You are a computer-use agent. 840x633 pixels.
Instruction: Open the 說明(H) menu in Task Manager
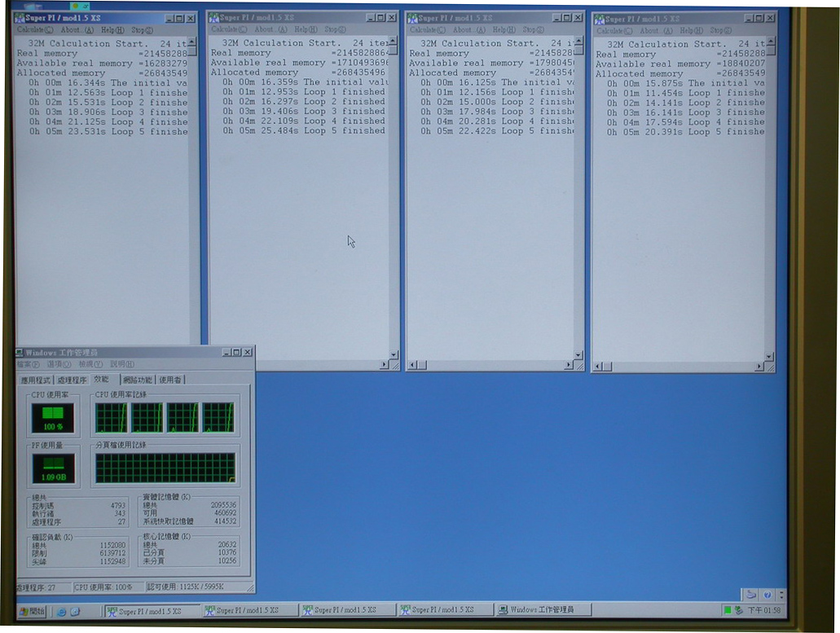coord(122,364)
